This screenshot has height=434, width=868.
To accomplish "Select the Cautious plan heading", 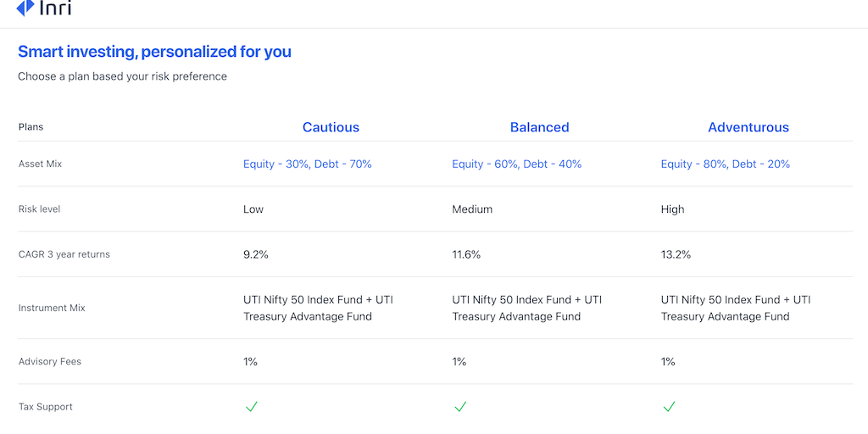I will point(331,127).
